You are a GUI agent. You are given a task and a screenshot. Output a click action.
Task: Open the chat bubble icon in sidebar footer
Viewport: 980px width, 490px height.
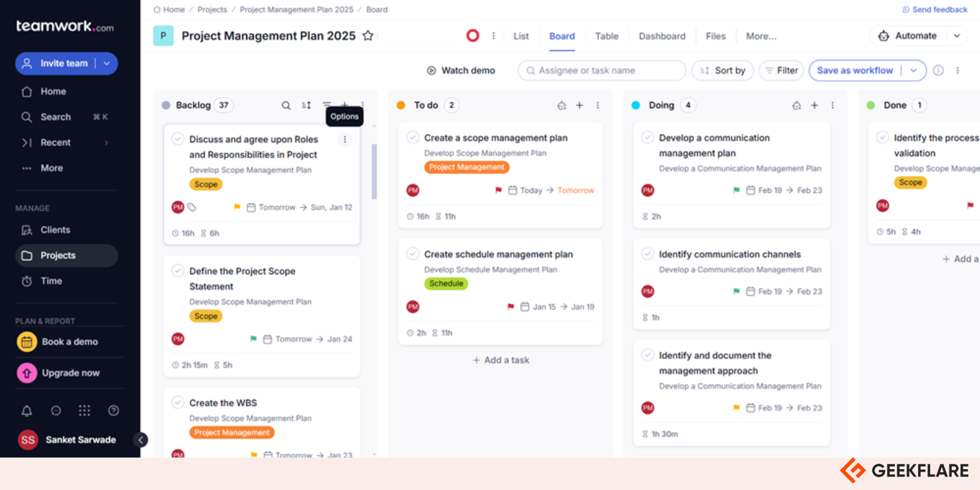coord(56,411)
